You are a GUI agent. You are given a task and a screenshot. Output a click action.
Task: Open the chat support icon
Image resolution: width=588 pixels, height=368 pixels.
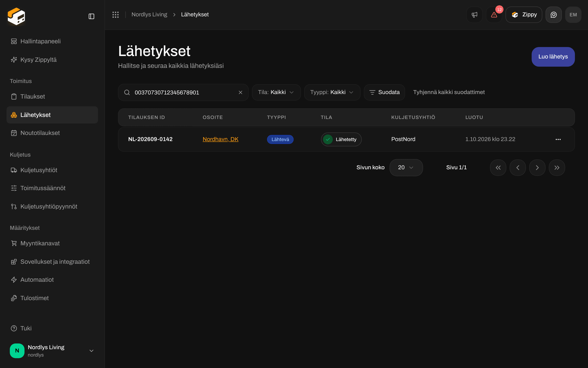[x=553, y=15]
